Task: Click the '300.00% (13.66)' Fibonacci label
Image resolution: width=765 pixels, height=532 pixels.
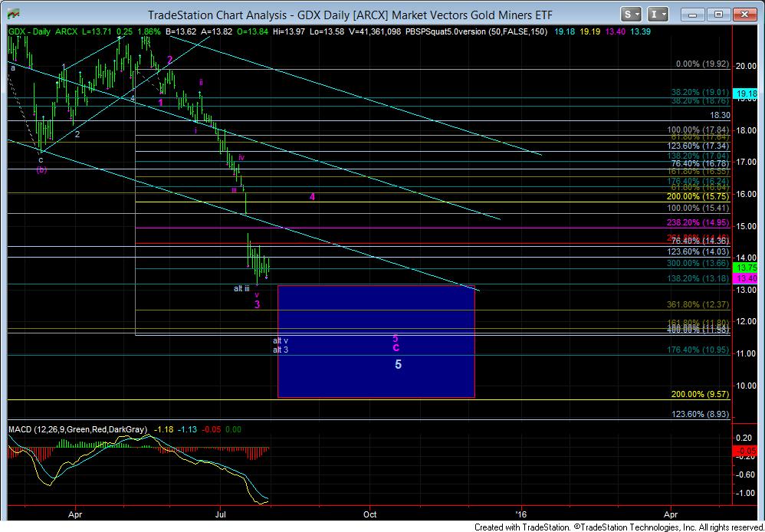Action: pos(698,263)
